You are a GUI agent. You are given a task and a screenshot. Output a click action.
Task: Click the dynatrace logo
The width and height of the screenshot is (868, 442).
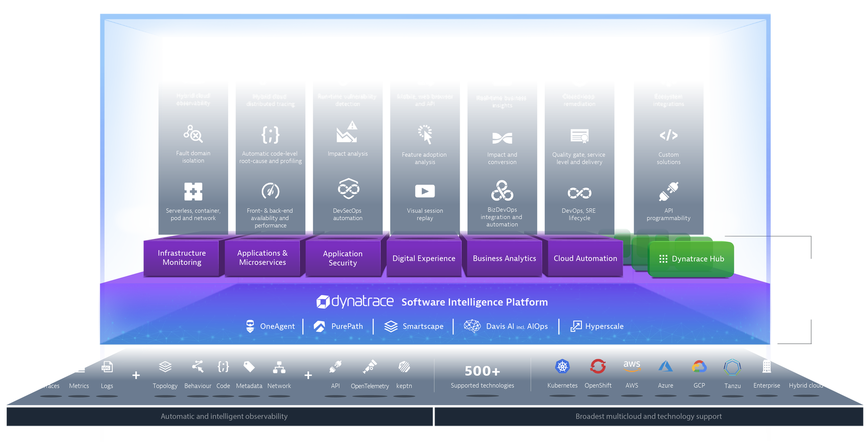coord(355,301)
